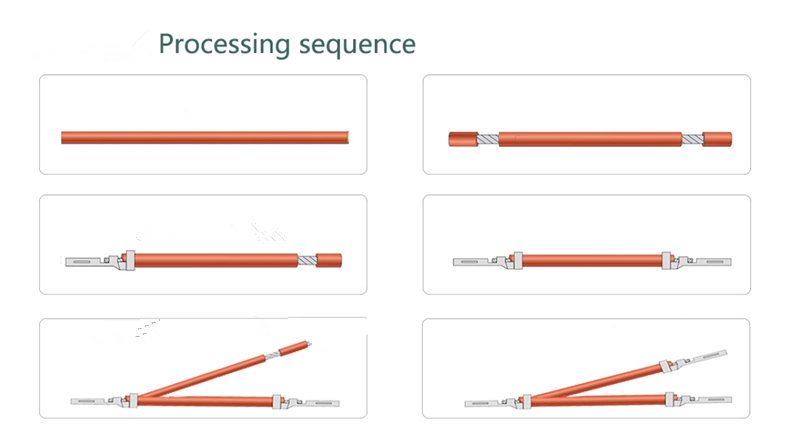
Task: Select the wire between terminals in fourth panel
Action: point(592,261)
